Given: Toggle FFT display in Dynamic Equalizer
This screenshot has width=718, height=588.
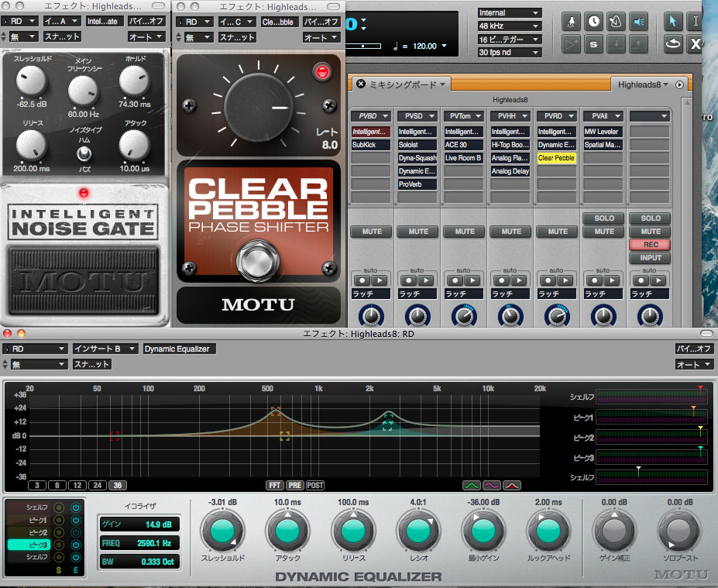Looking at the screenshot, I should point(275,486).
